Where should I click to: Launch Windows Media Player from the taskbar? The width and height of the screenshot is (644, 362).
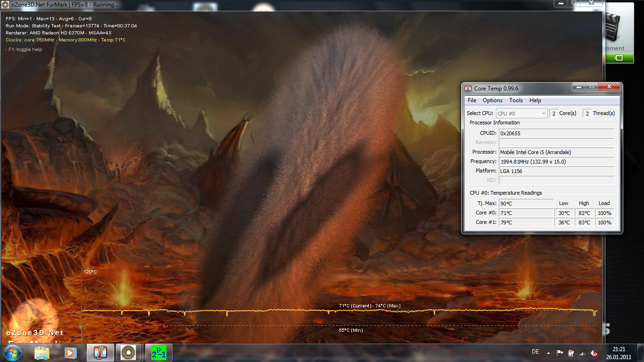(x=70, y=353)
